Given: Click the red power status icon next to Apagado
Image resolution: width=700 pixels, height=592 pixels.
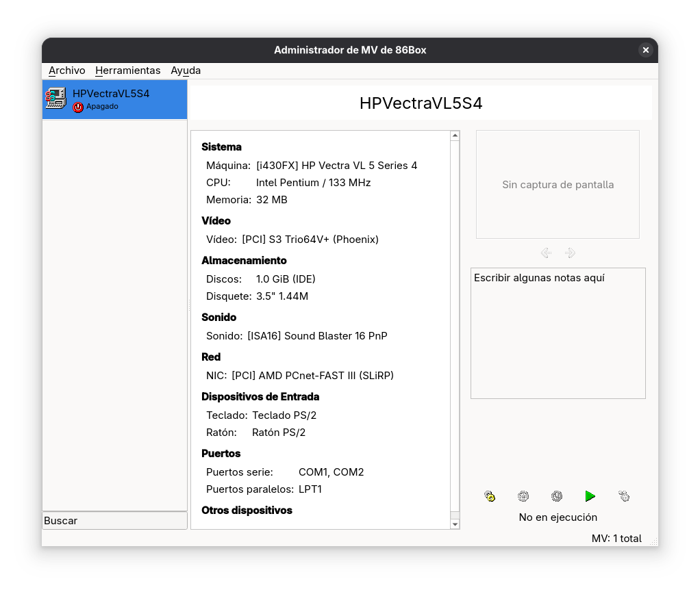Looking at the screenshot, I should click(x=78, y=107).
